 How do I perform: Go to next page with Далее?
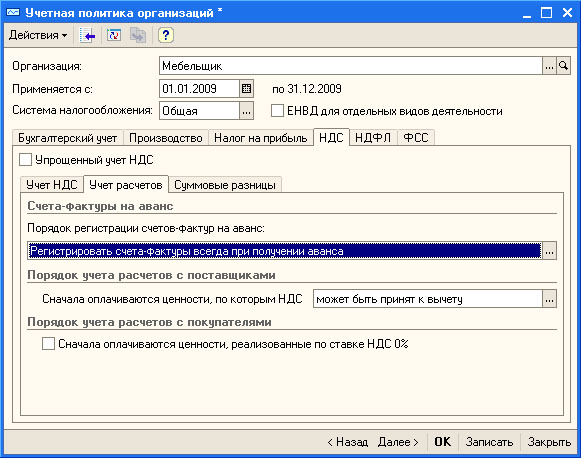point(398,442)
